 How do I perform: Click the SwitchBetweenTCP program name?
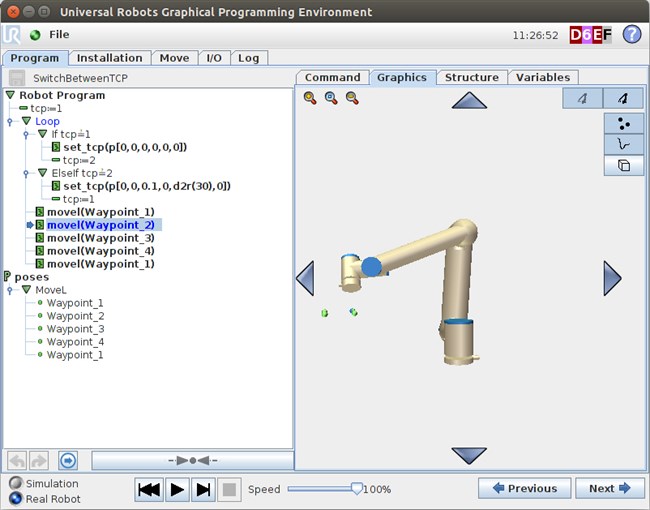tap(80, 78)
